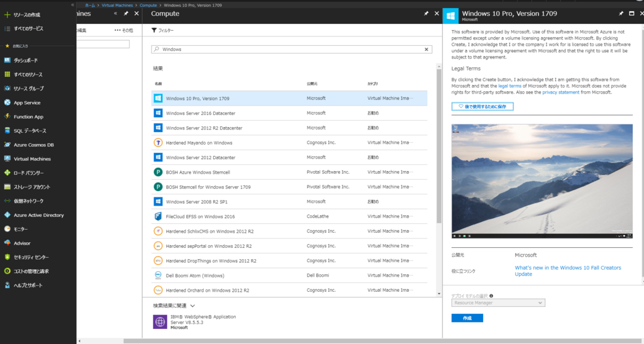This screenshot has width=644, height=344.
Task: Open the legal terms link
Action: tap(509, 86)
